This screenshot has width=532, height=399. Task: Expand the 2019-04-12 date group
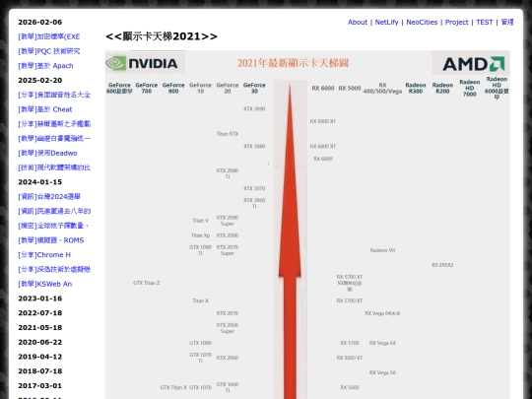pos(40,357)
